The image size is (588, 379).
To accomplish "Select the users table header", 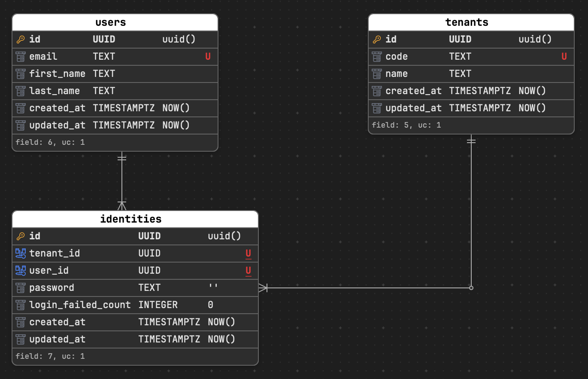I will pos(111,22).
